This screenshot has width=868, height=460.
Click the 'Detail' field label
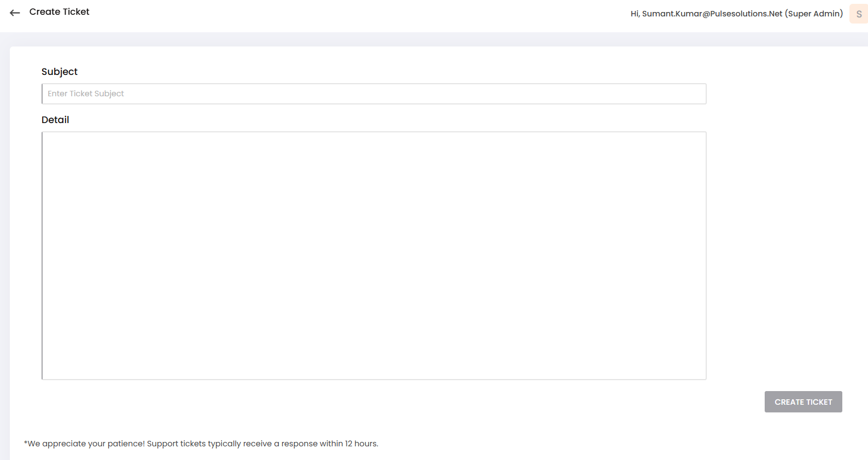(x=55, y=120)
